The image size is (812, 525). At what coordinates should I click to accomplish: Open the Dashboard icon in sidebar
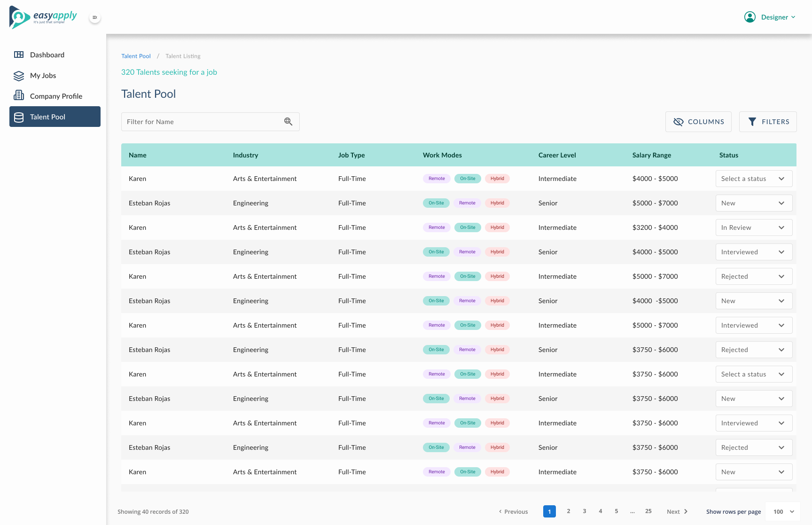(x=19, y=55)
